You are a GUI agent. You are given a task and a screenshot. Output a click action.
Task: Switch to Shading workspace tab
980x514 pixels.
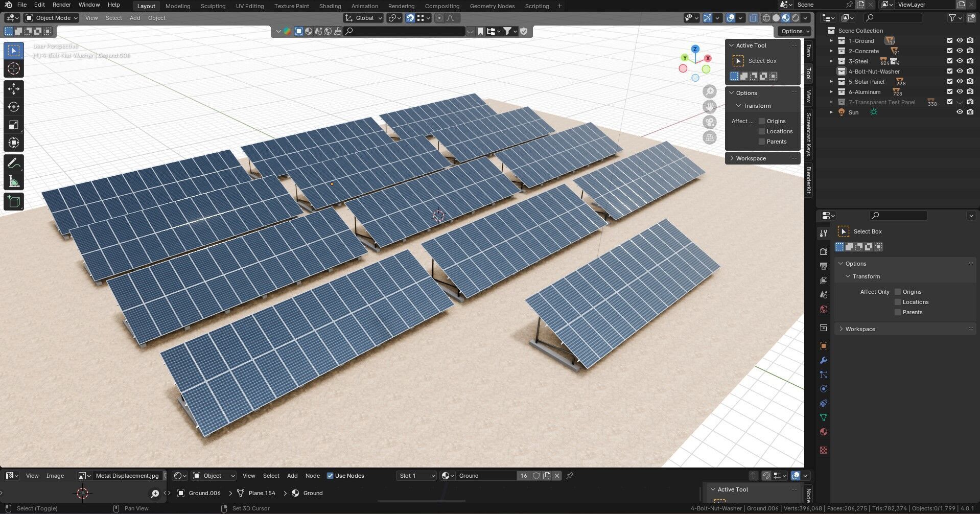pos(330,6)
